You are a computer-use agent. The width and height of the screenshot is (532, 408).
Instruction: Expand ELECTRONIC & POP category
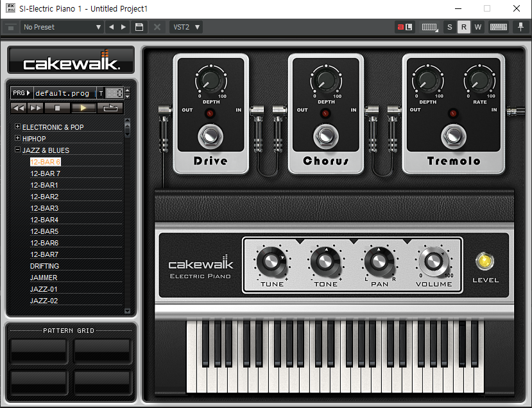click(17, 127)
